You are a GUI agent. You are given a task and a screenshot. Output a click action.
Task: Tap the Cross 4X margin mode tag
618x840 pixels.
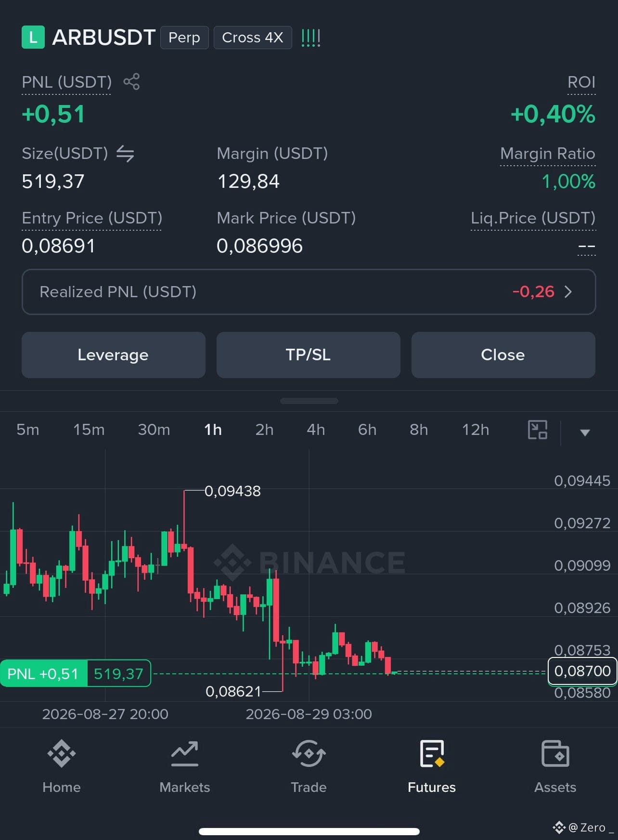pos(253,38)
